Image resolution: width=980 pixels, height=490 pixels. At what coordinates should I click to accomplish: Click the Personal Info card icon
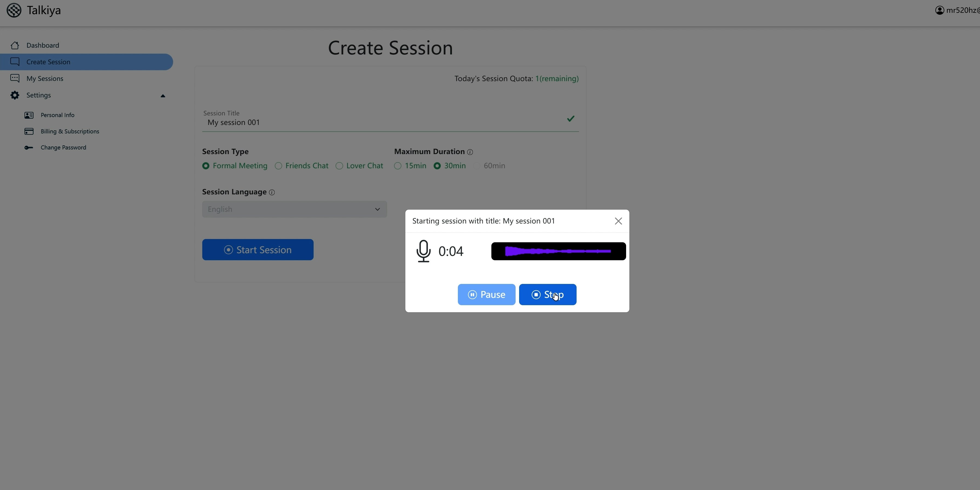click(x=29, y=115)
